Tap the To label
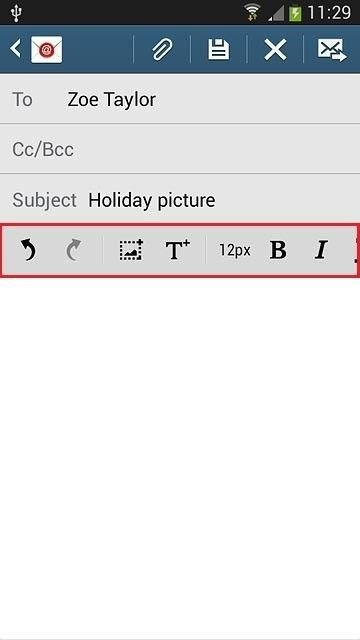 point(22,100)
